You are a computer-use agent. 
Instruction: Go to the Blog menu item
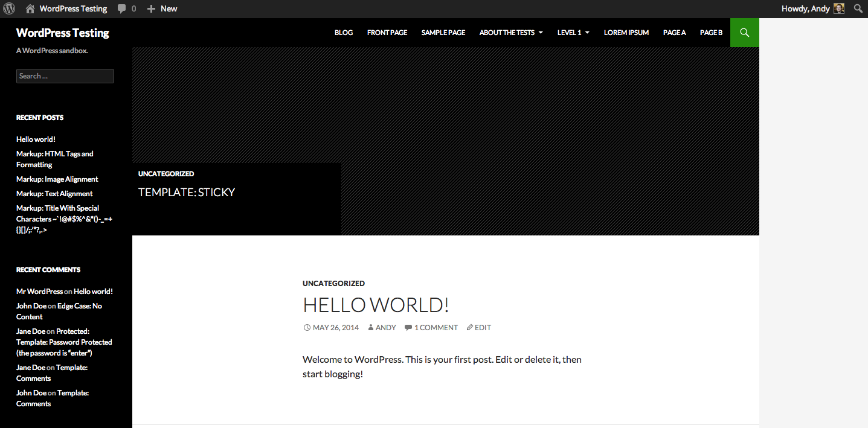(x=344, y=33)
